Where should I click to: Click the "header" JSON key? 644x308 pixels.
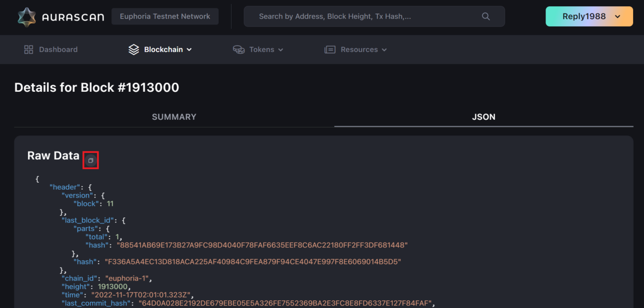pyautogui.click(x=65, y=187)
